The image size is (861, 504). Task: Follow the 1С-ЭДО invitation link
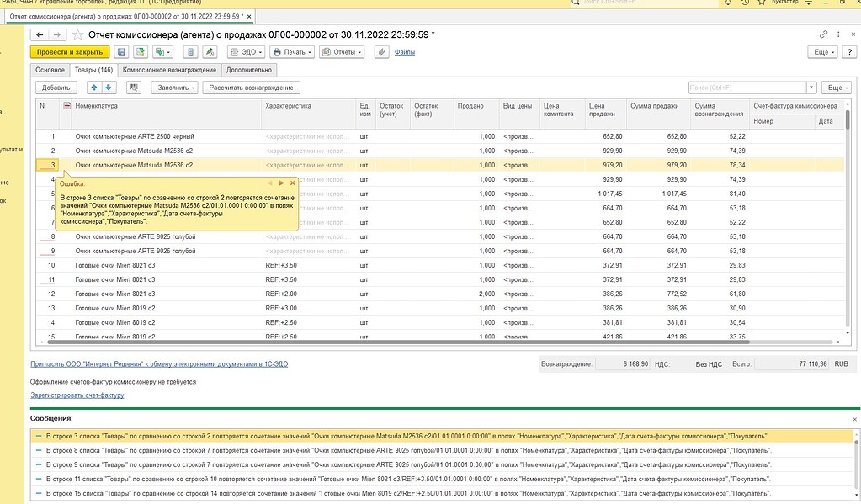click(159, 364)
